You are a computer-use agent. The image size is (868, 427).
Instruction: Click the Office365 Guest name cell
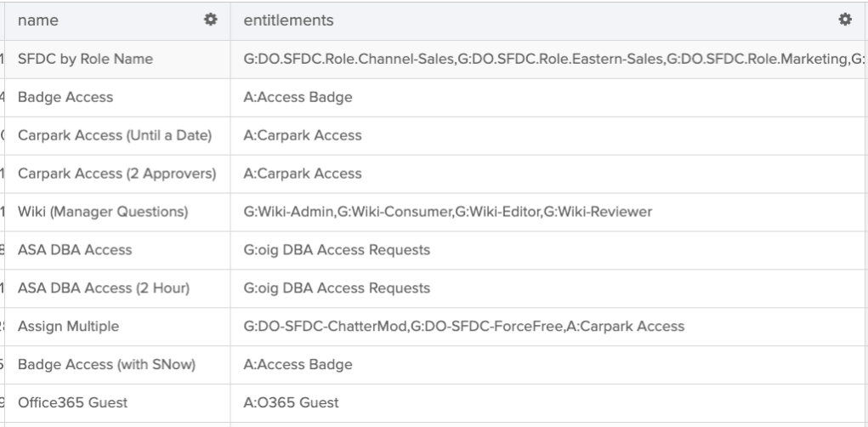tap(73, 403)
